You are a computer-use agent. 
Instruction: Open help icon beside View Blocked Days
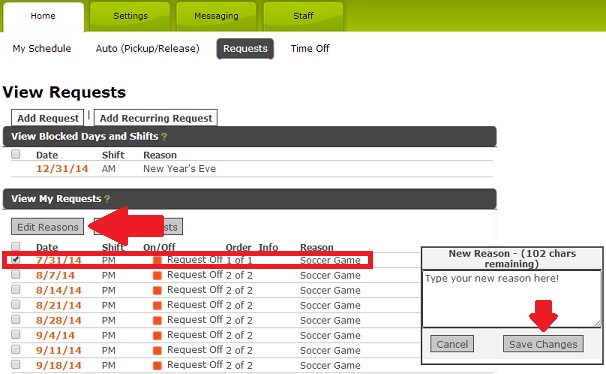[x=164, y=137]
